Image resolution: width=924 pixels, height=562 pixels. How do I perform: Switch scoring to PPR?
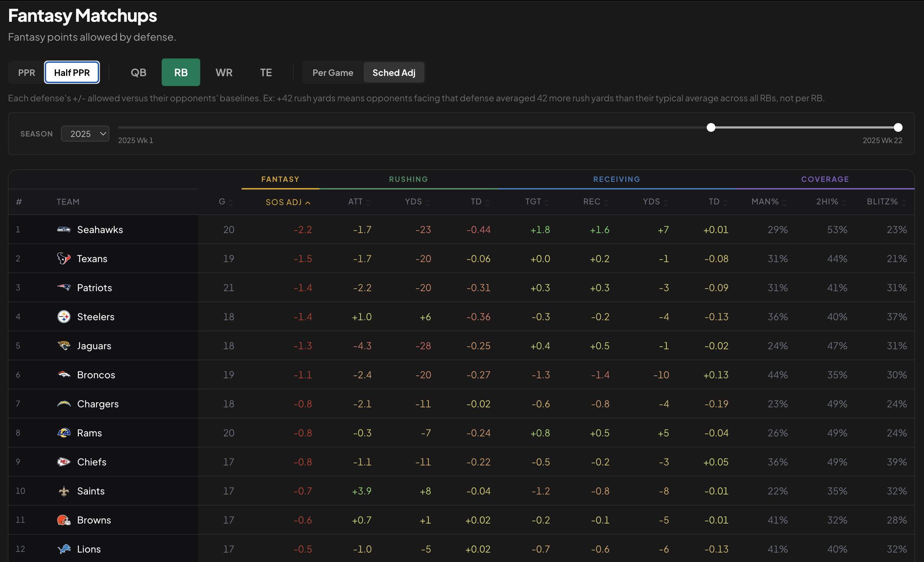(26, 72)
